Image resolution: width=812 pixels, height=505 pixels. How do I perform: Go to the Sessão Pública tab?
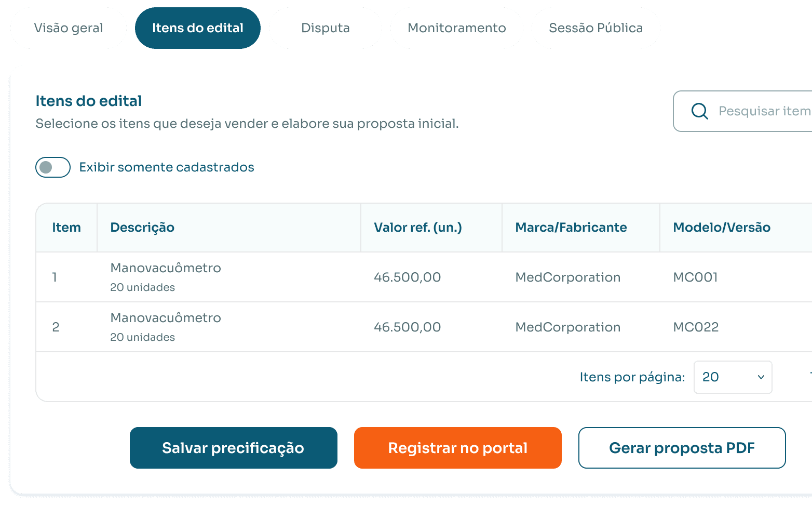tap(596, 28)
